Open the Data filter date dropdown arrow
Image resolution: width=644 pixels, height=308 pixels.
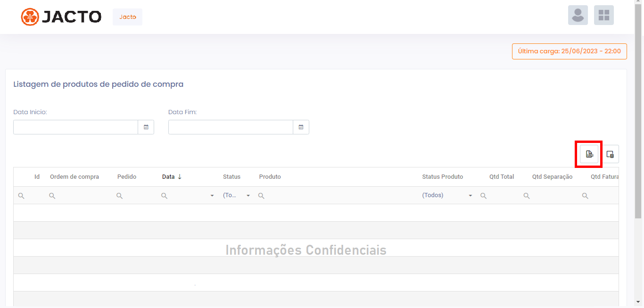click(x=212, y=196)
